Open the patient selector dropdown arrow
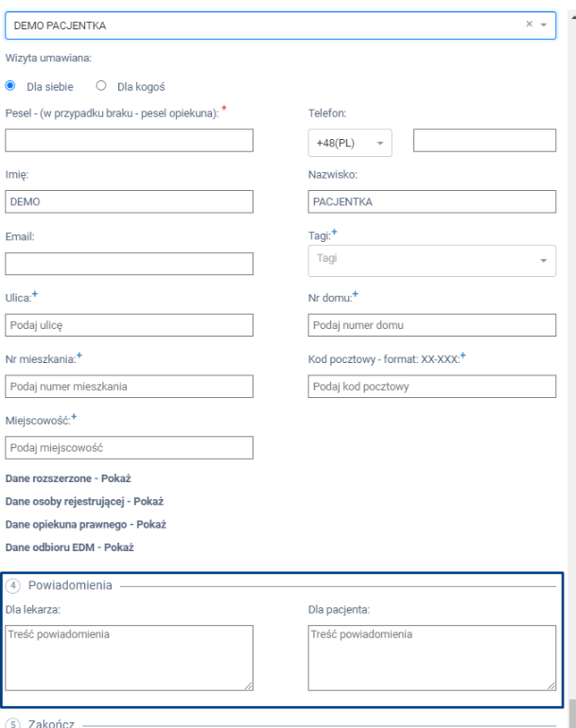 544,26
